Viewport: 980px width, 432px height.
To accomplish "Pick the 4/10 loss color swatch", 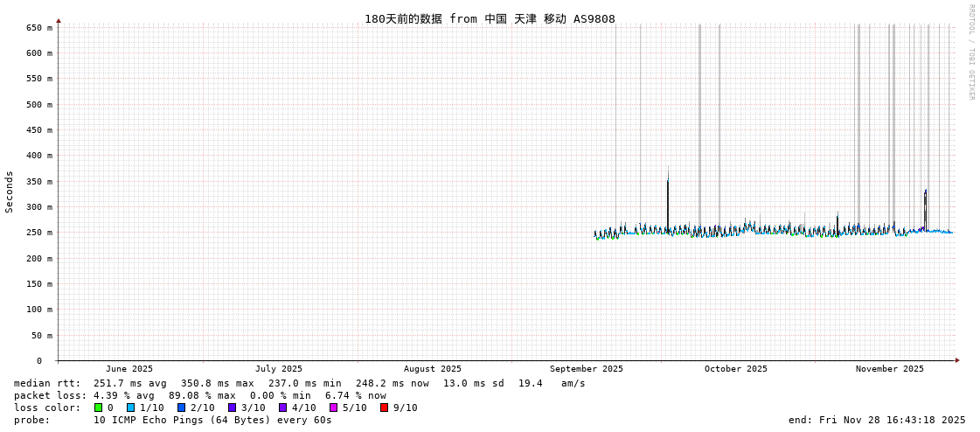I will click(282, 408).
